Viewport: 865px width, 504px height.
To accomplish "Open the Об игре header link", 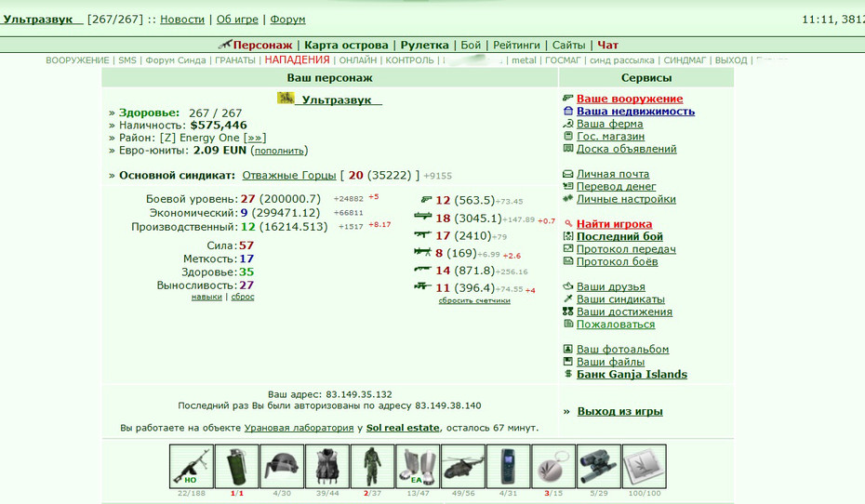I will coord(237,20).
